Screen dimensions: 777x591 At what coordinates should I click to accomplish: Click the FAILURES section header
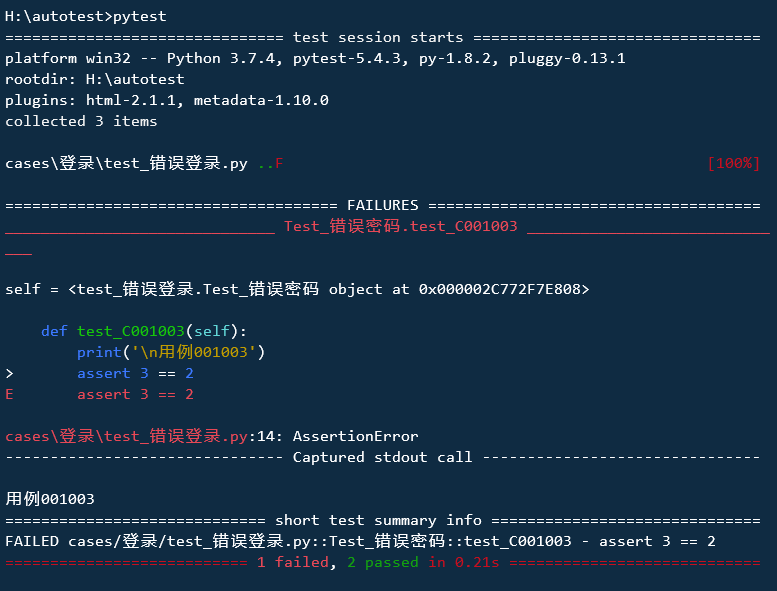[x=383, y=205]
